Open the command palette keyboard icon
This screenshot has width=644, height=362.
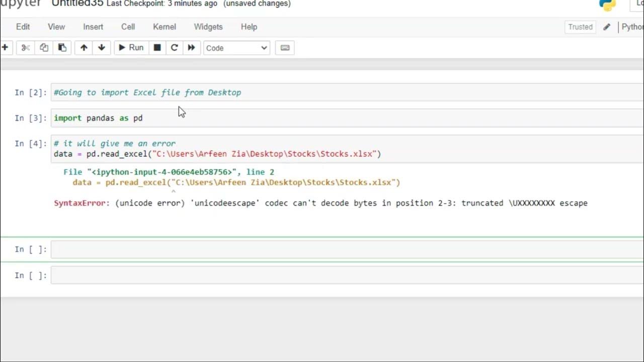point(285,48)
